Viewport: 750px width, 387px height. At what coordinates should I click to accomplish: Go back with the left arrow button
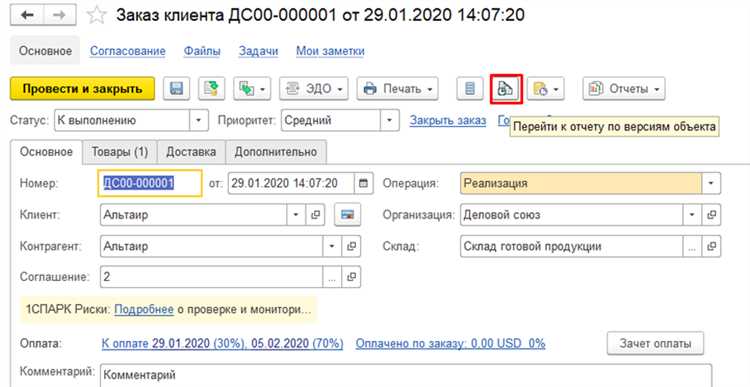click(x=27, y=15)
